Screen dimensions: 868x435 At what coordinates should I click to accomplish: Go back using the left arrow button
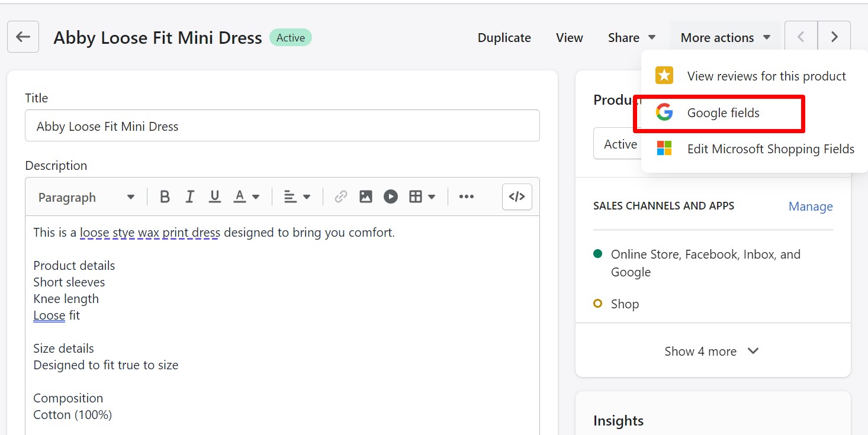coord(23,37)
